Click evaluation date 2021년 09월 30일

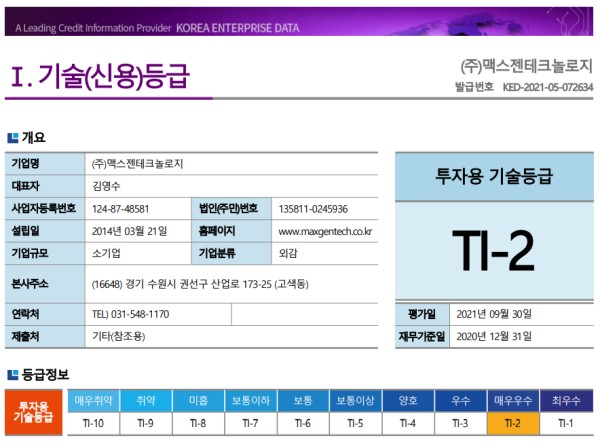(x=494, y=314)
